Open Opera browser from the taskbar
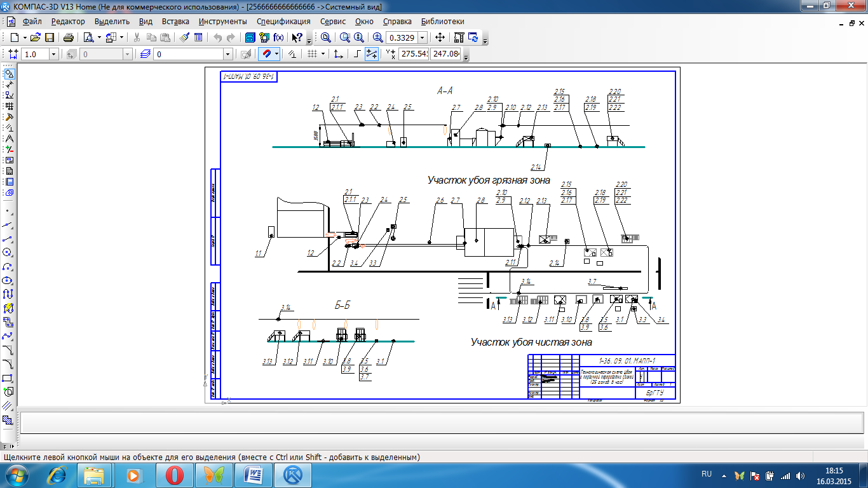This screenshot has height=488, width=868. 174,475
